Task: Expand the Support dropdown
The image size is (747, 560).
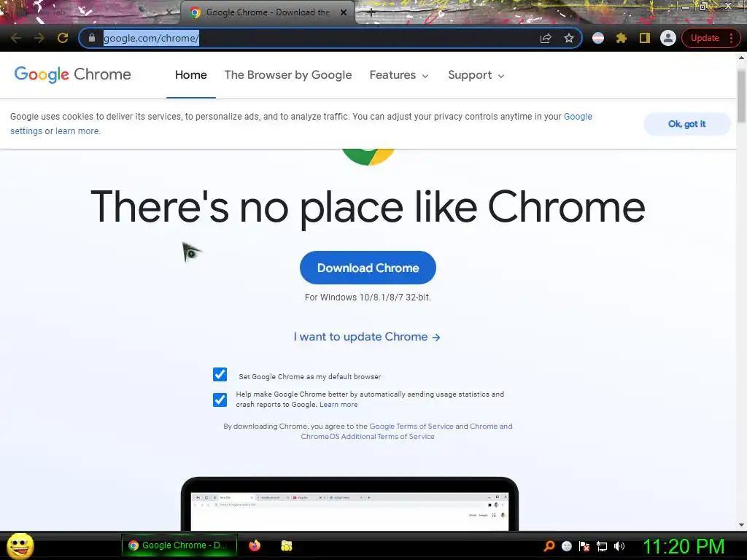Action: (x=476, y=75)
